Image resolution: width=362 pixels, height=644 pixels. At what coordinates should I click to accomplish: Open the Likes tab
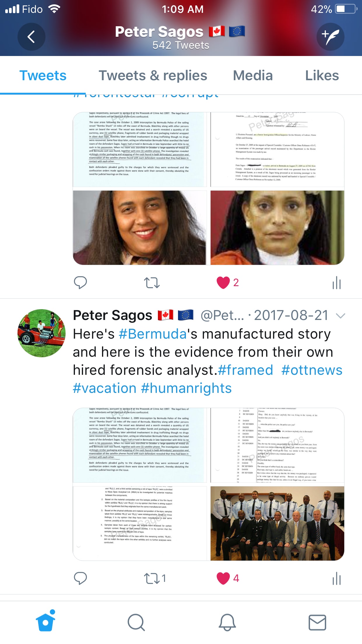tap(322, 76)
